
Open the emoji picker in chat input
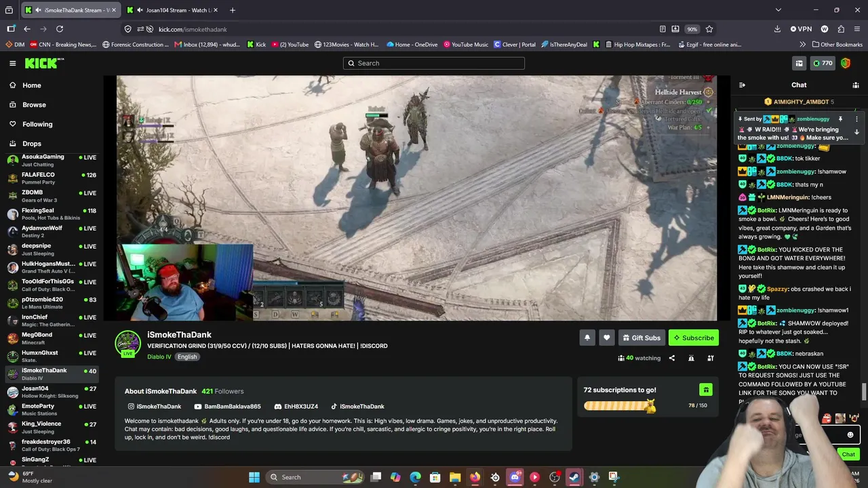(x=850, y=435)
